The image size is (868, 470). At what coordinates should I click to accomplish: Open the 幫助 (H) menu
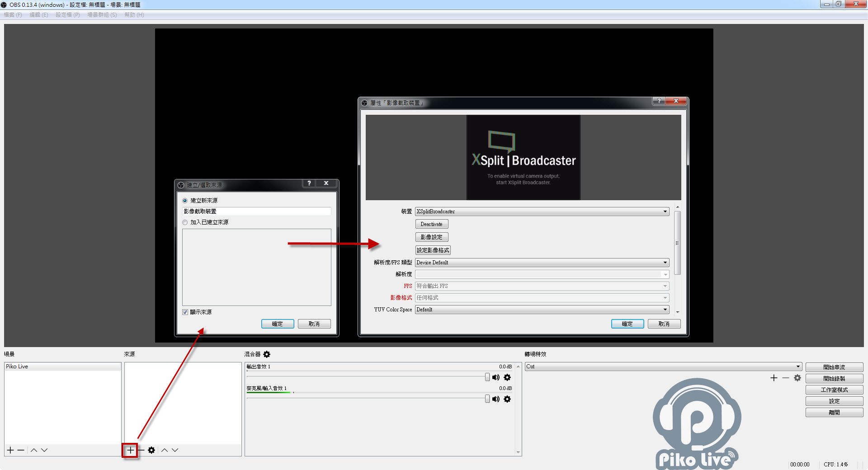pyautogui.click(x=134, y=15)
